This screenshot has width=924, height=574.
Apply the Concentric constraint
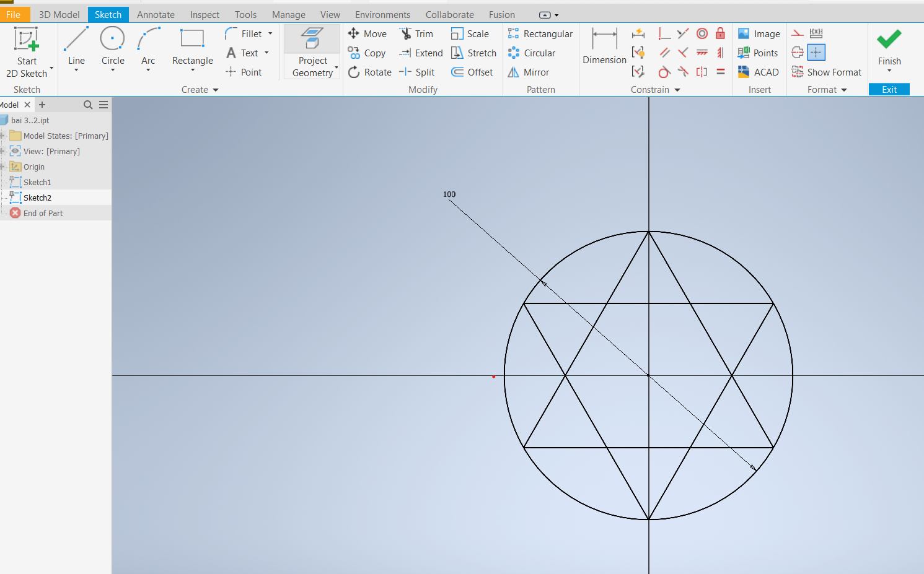click(702, 33)
